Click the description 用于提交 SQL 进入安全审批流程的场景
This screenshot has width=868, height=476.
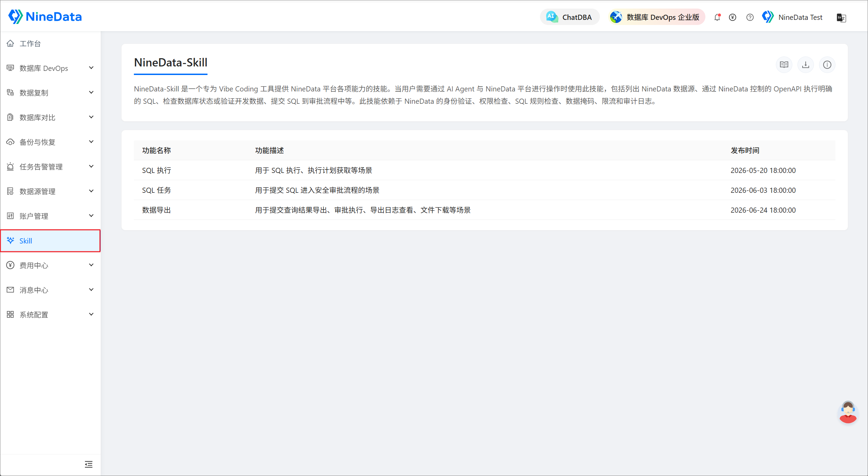[317, 190]
